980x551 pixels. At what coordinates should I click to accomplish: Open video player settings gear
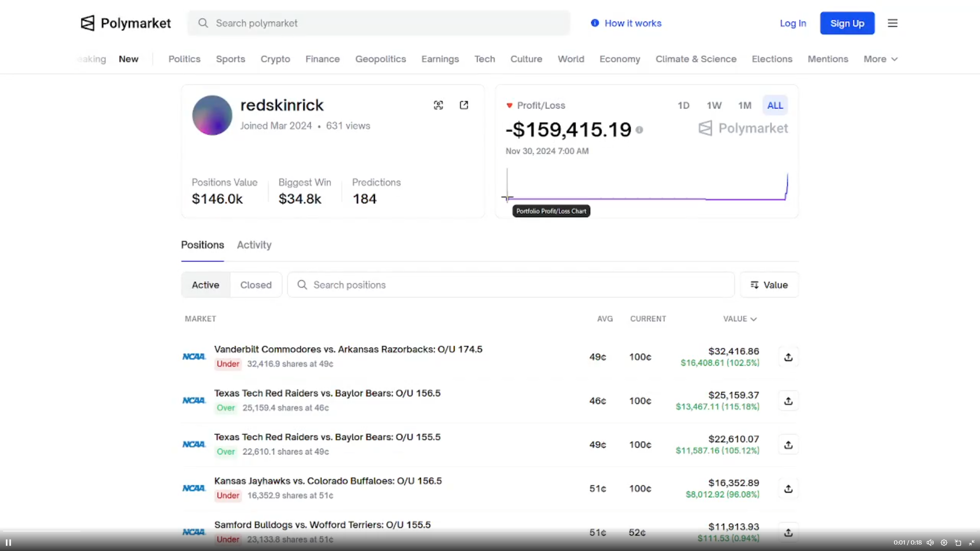(944, 543)
